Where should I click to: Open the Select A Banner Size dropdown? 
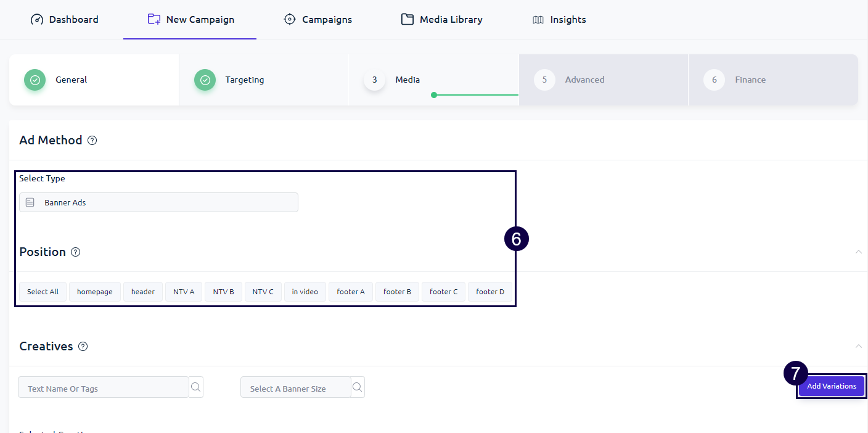pyautogui.click(x=295, y=388)
